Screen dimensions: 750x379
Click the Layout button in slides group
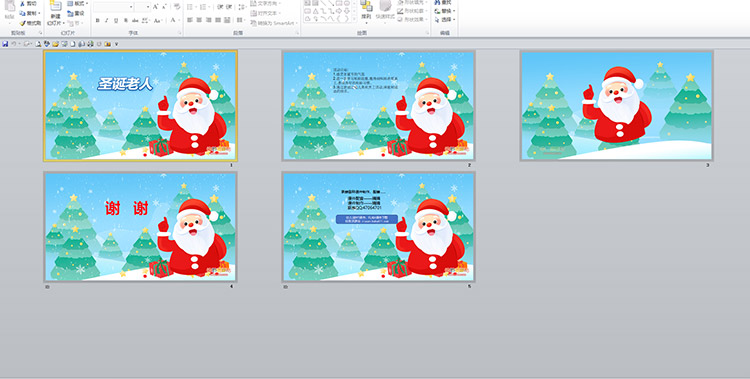(77, 3)
